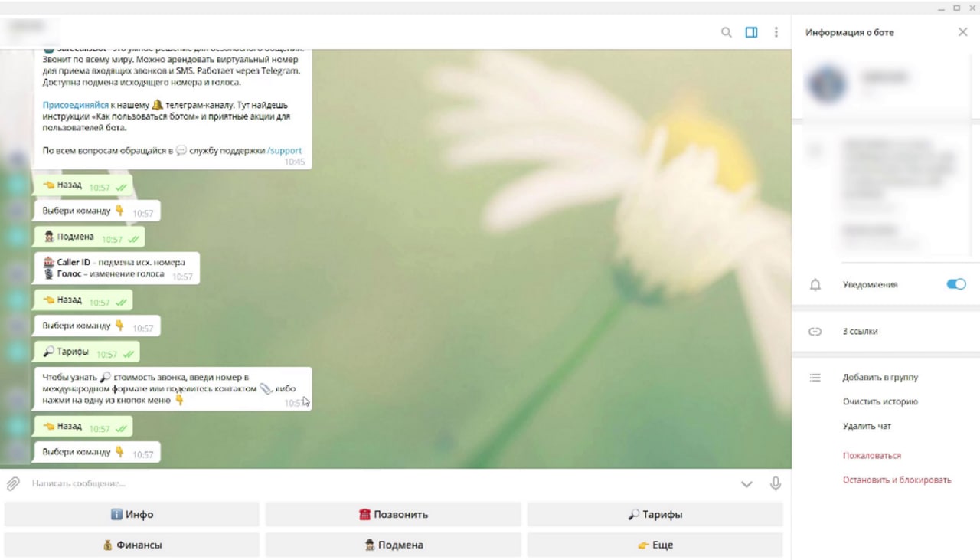Click the list icon beside Добавить в группу
The image size is (980, 560).
coord(815,378)
